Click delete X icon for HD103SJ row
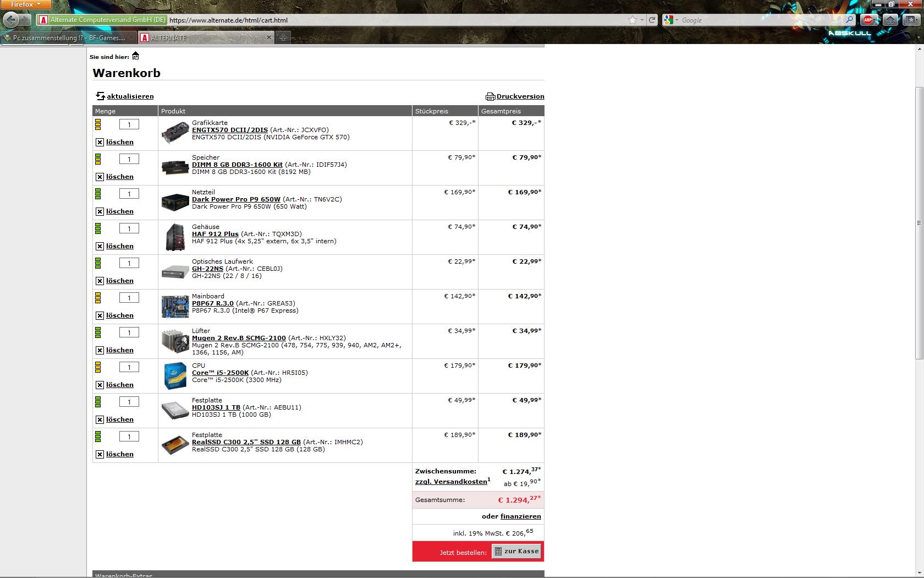The width and height of the screenshot is (924, 578). click(100, 419)
